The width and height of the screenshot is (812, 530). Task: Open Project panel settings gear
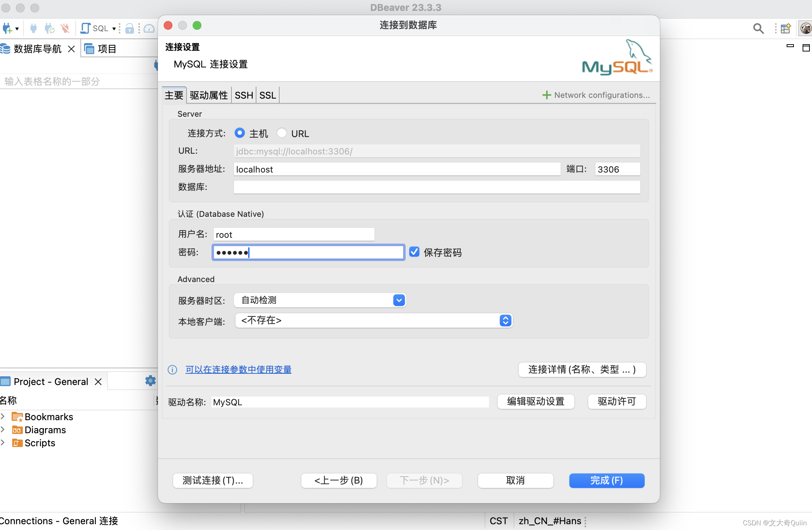pyautogui.click(x=150, y=381)
